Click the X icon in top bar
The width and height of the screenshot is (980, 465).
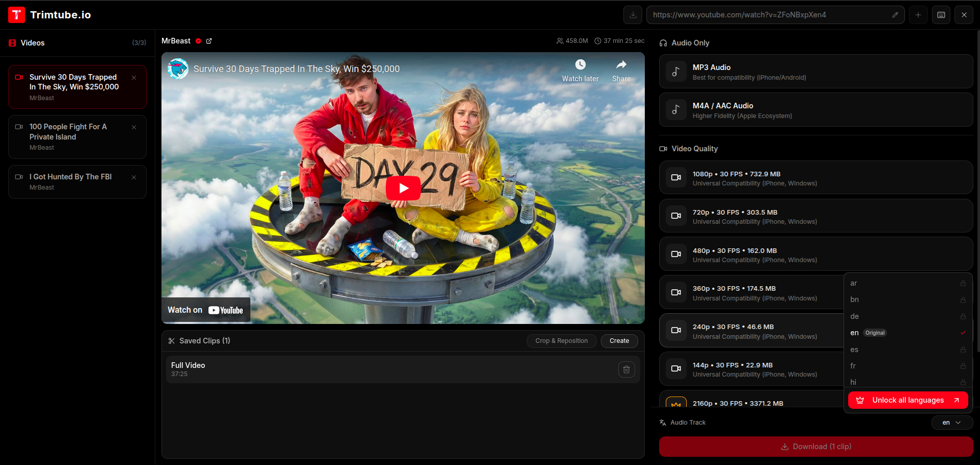point(964,15)
